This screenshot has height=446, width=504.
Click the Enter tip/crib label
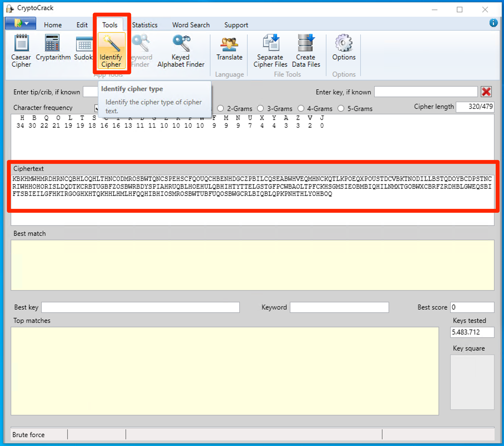[46, 92]
